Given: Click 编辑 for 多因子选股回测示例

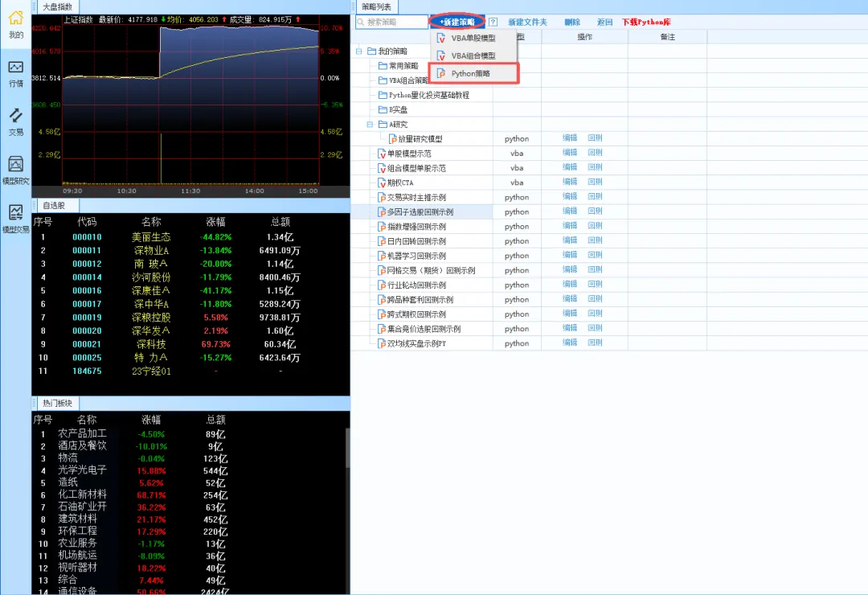Looking at the screenshot, I should (x=570, y=211).
